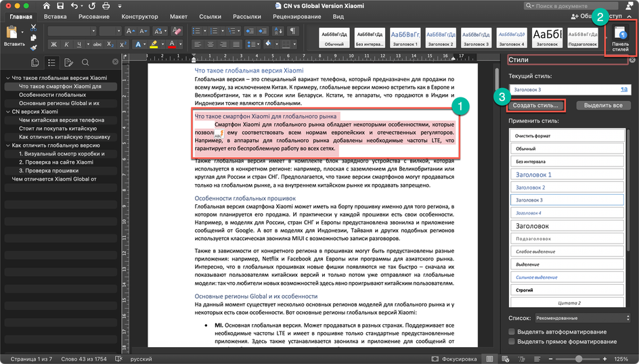Open the Конструктор tab
Viewport: 639px width, 364px height.
[139, 17]
